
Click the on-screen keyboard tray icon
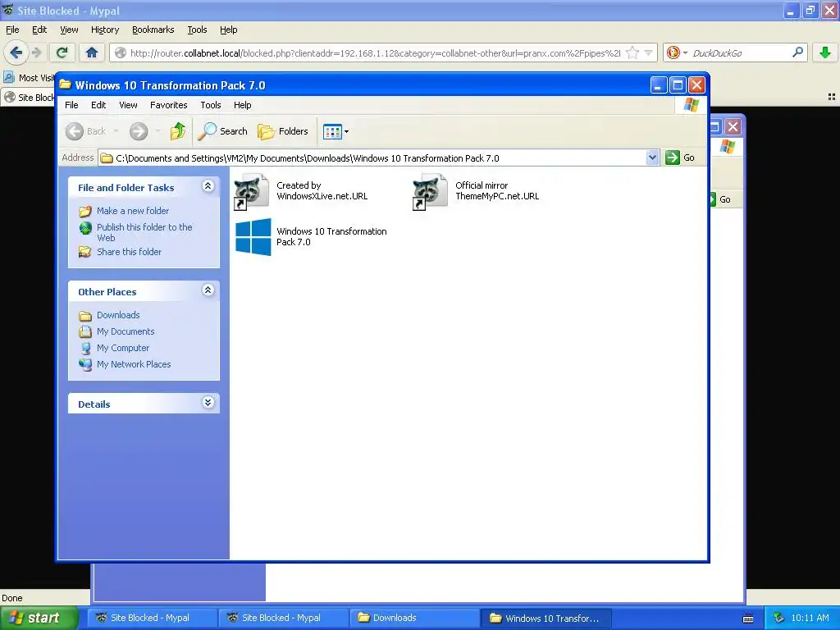click(748, 619)
